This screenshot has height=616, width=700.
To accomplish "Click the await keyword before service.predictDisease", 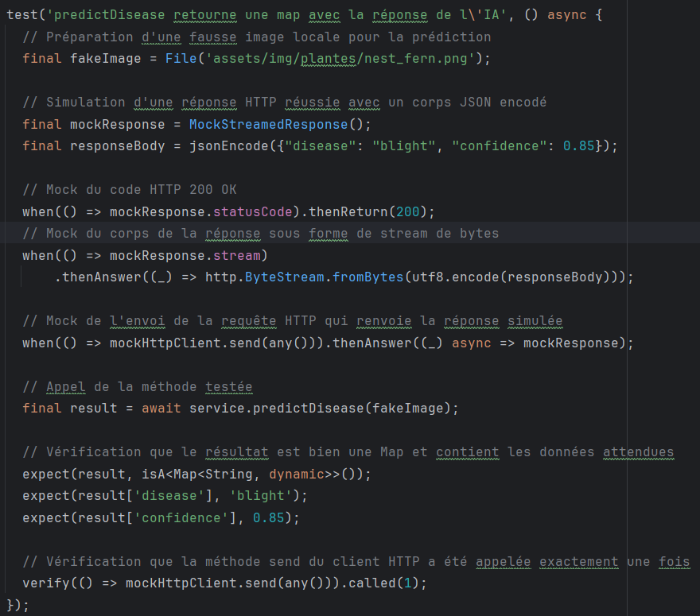I will pyautogui.click(x=161, y=409).
